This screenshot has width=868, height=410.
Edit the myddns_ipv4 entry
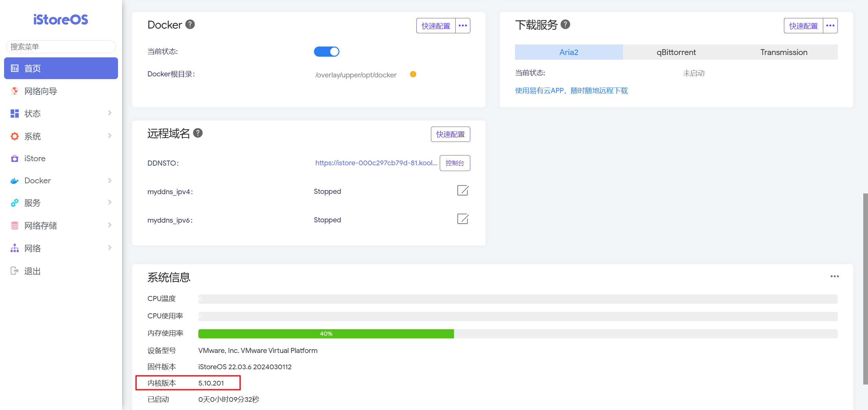(463, 191)
